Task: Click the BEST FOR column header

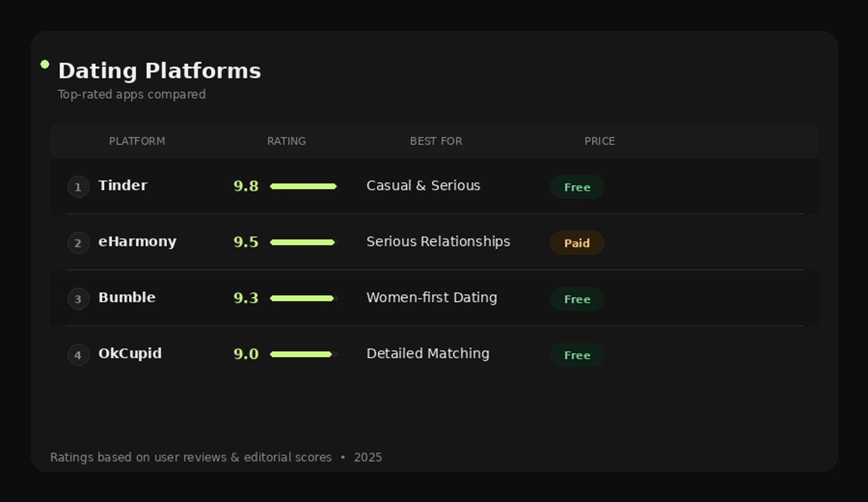Action: coord(436,141)
